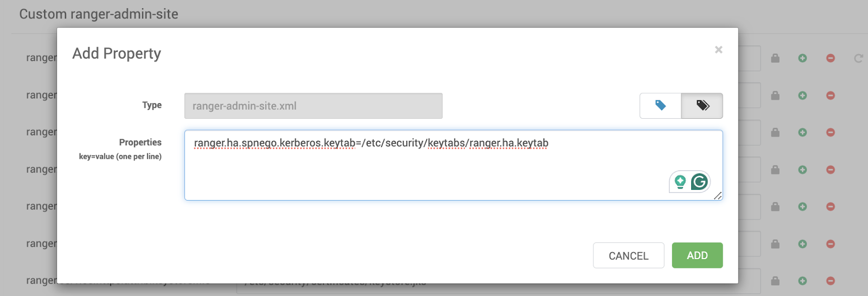Click the lock icon in first row
Image resolution: width=868 pixels, height=296 pixels.
tap(775, 58)
